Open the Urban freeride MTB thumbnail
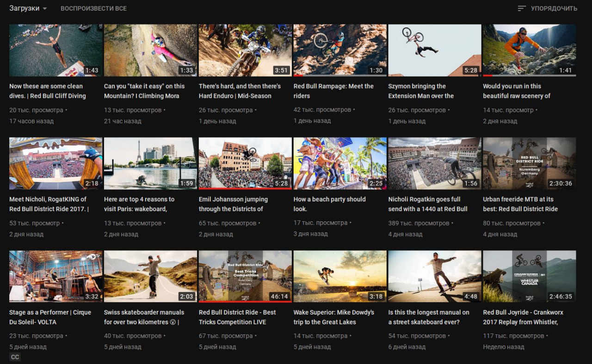The image size is (592, 364). tap(530, 164)
